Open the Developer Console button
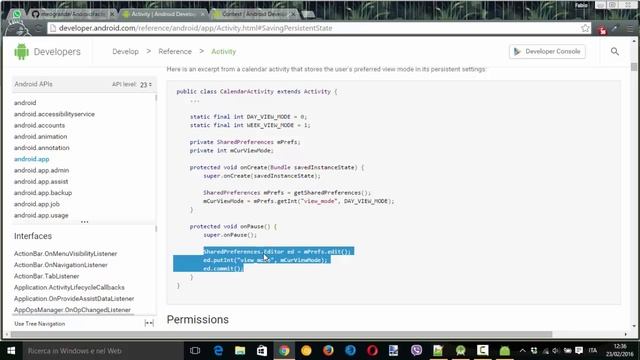This screenshot has height=360, width=640. point(547,51)
